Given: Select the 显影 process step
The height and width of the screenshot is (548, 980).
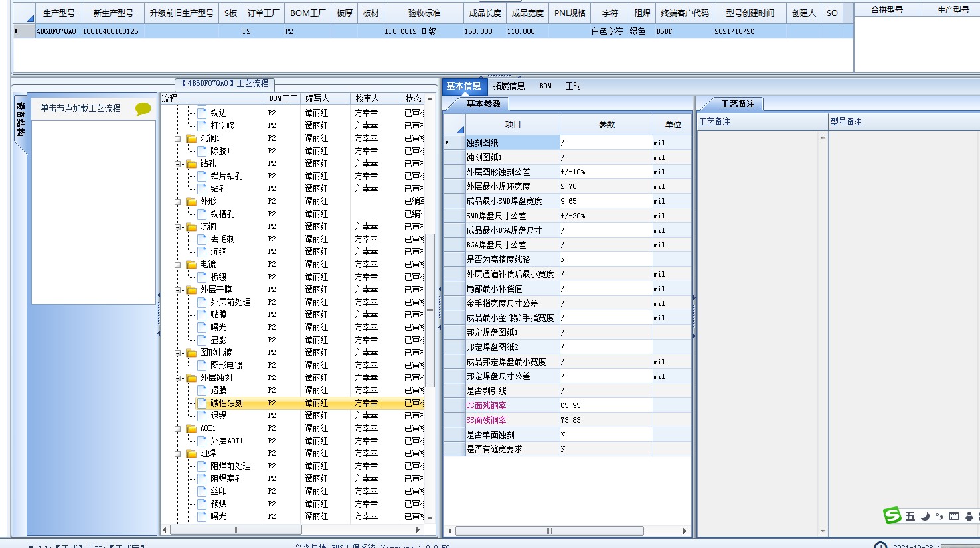Looking at the screenshot, I should tap(218, 340).
